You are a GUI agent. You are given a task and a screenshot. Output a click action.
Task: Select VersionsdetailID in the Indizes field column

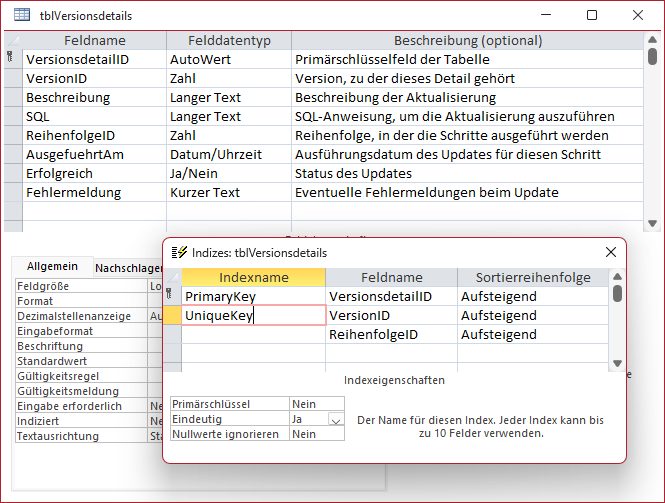391,296
